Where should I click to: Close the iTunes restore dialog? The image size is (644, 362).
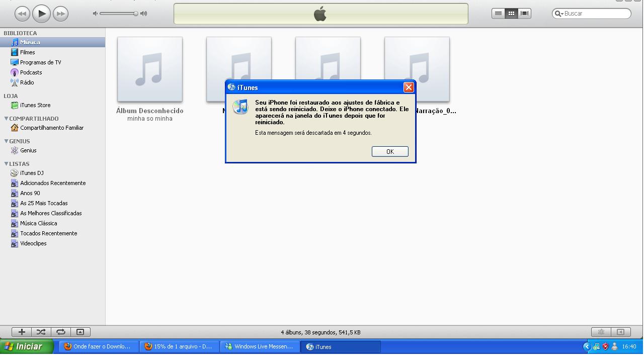click(409, 87)
